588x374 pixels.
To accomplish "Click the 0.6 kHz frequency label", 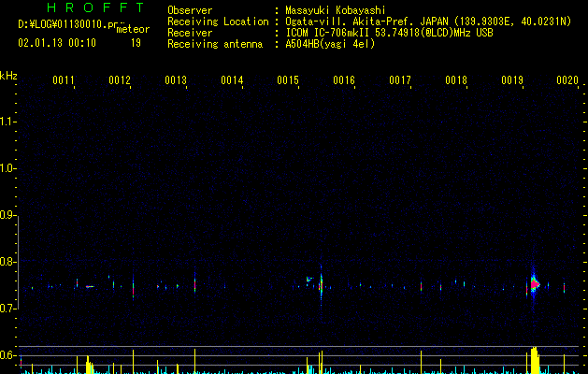I will [x=7, y=355].
